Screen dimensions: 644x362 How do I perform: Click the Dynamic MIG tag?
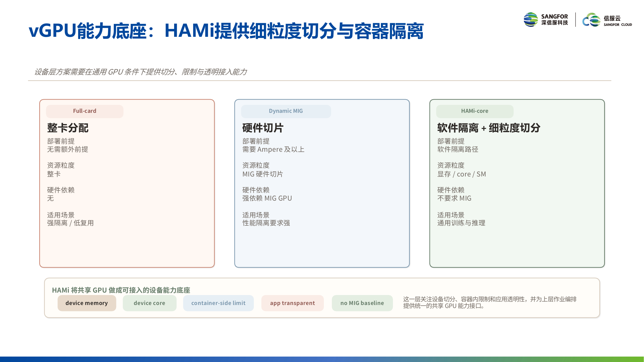point(286,111)
